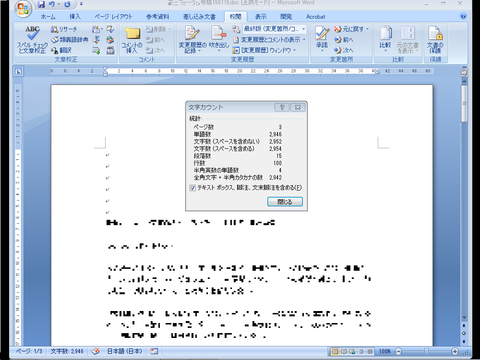Viewport: 480px width, 360px height.
Task: Switch to the ホーム tab
Action: tap(48, 16)
